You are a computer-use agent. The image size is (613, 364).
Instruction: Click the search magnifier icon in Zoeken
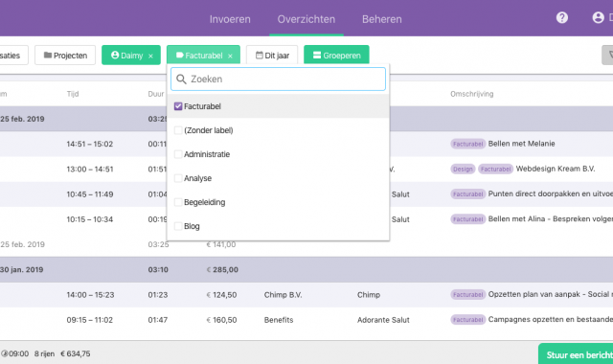(x=181, y=80)
